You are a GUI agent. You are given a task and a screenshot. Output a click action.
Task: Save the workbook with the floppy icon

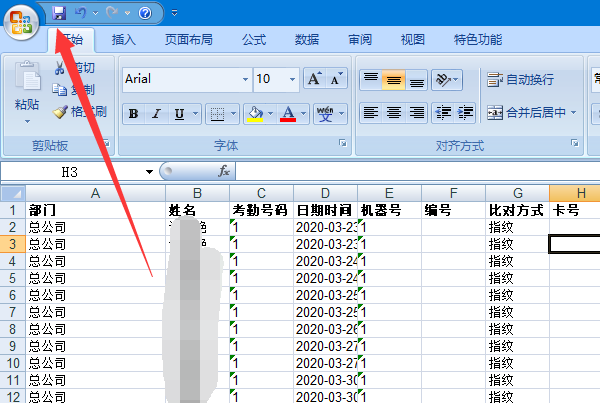(x=59, y=13)
